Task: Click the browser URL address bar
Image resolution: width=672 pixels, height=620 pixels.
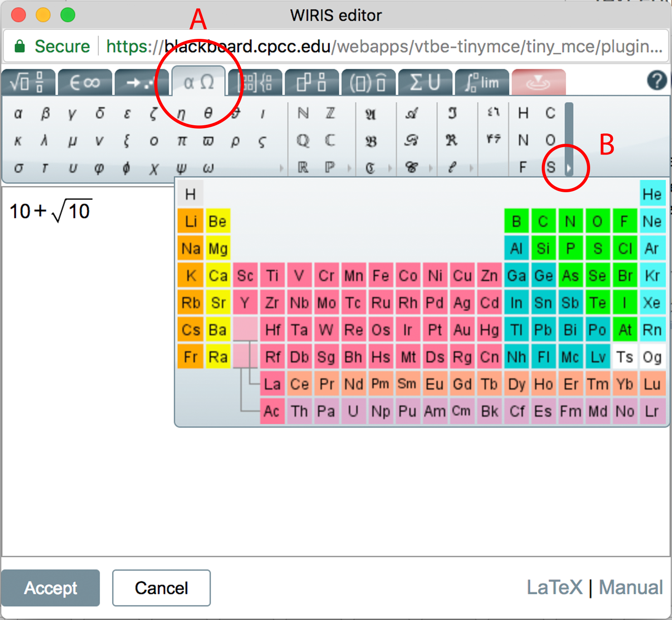Action: coord(336,46)
